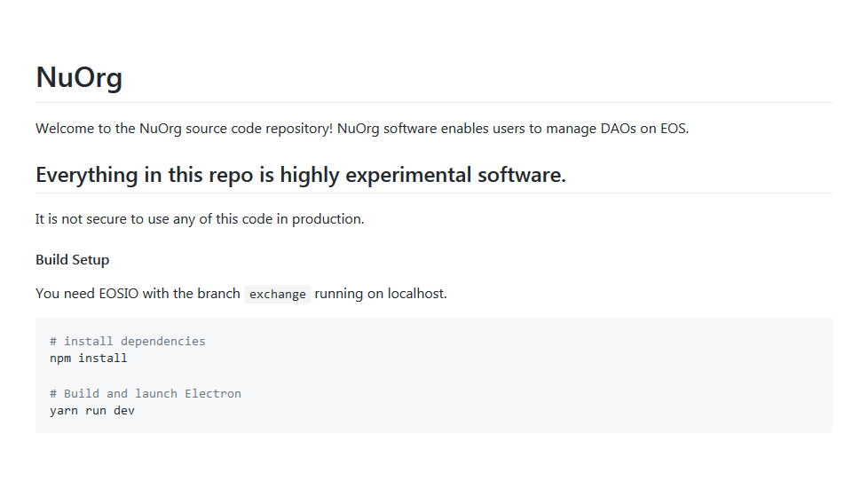The height and width of the screenshot is (489, 868).
Task: Click the Build Setup subheading
Action: pyautogui.click(x=73, y=260)
